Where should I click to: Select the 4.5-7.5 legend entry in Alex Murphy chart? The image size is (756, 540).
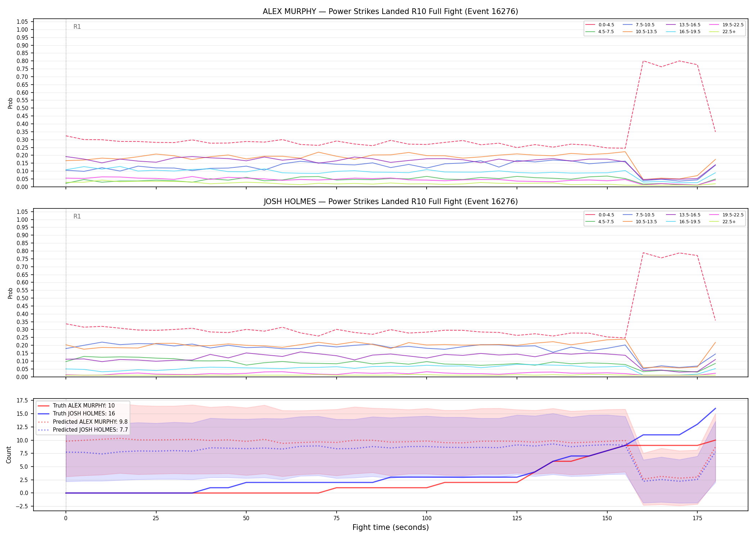(600, 32)
